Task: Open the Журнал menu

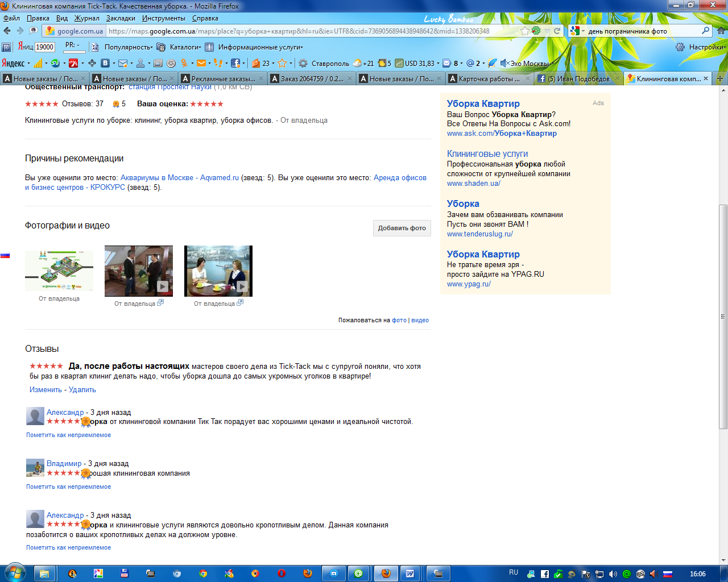Action: (x=87, y=18)
